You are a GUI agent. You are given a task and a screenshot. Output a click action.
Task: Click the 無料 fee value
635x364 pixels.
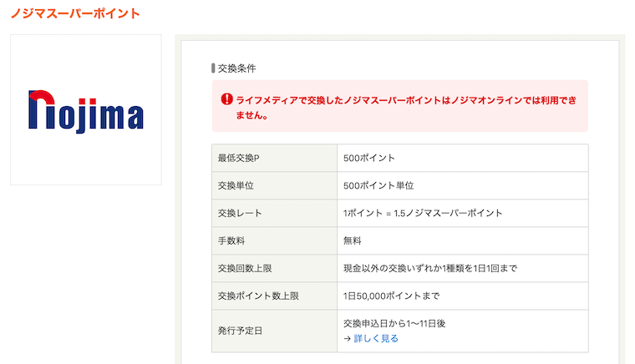[353, 240]
